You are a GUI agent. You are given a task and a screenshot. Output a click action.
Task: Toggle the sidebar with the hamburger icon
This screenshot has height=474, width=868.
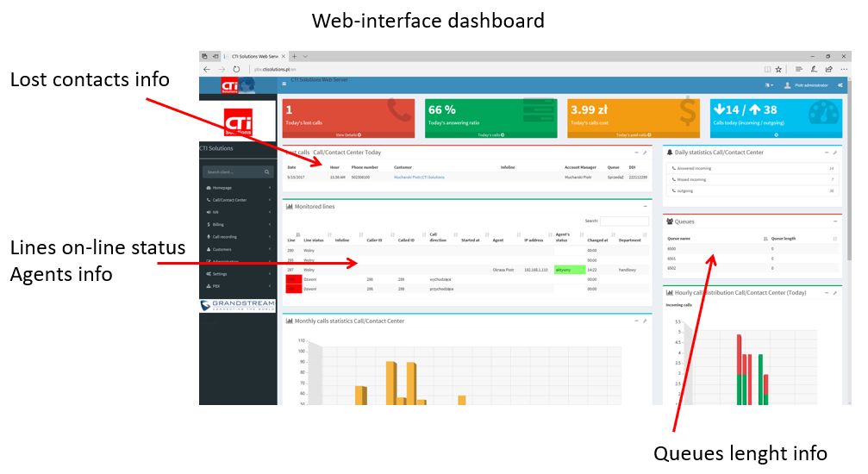pyautogui.click(x=284, y=84)
